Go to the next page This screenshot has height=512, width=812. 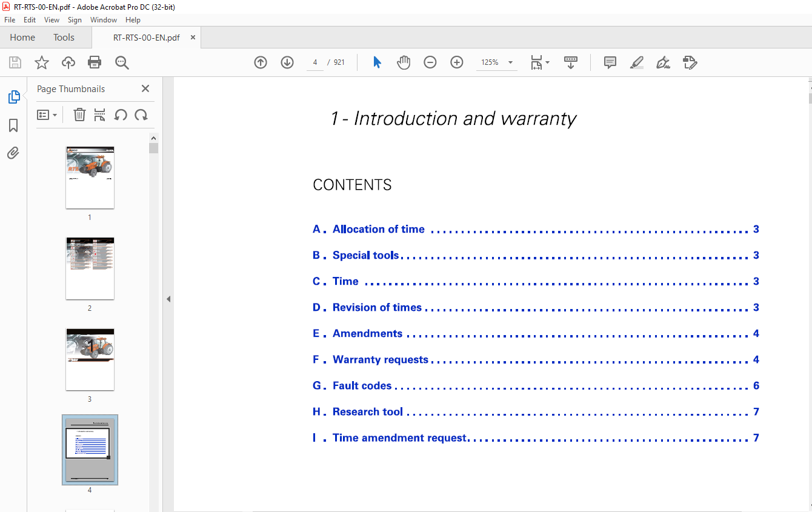tap(287, 62)
